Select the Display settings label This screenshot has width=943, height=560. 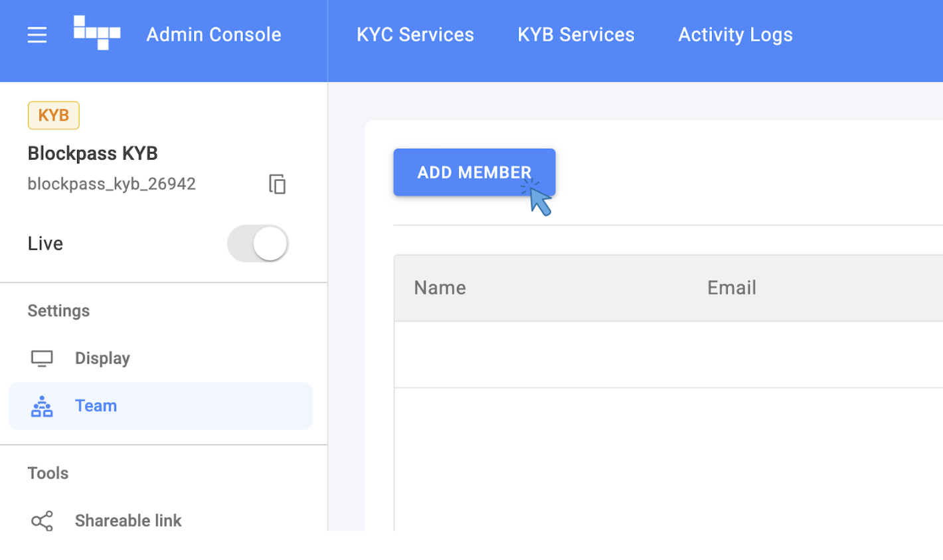click(x=102, y=358)
